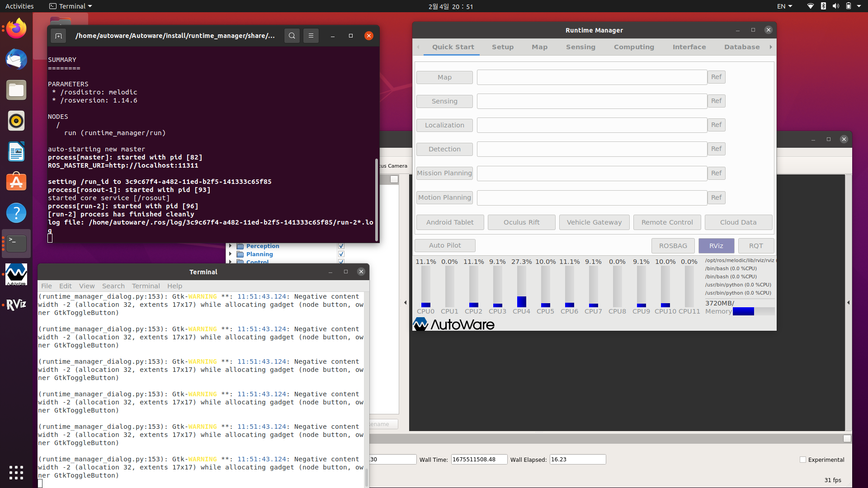
Task: Expand the Perception tree item
Action: tap(231, 246)
